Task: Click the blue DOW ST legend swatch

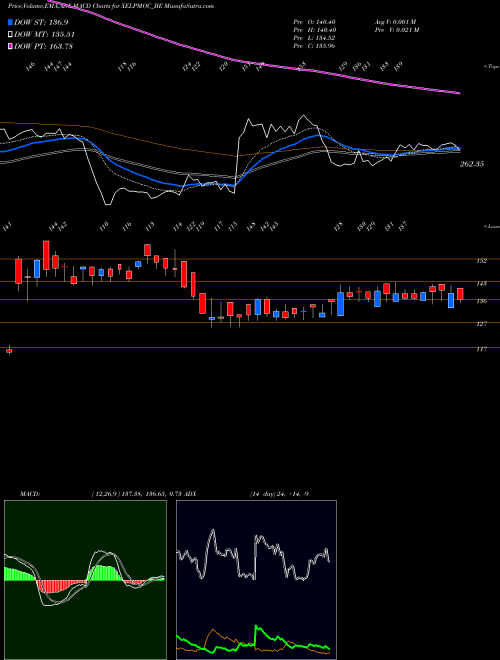Action: tap(11, 23)
